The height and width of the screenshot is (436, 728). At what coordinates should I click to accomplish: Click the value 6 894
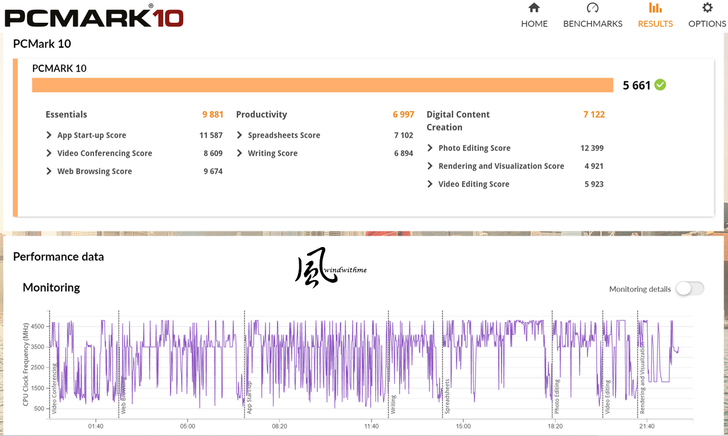pos(403,153)
